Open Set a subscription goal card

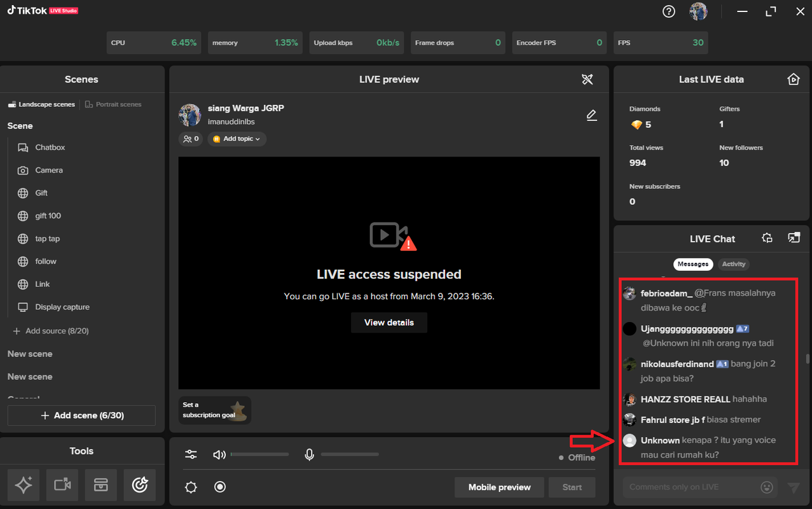point(215,410)
